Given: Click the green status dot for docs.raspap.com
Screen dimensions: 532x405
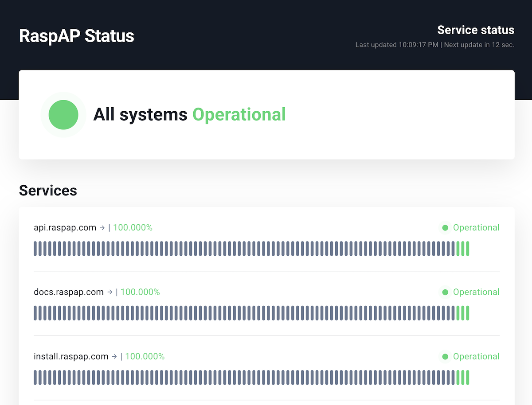Looking at the screenshot, I should tap(445, 292).
